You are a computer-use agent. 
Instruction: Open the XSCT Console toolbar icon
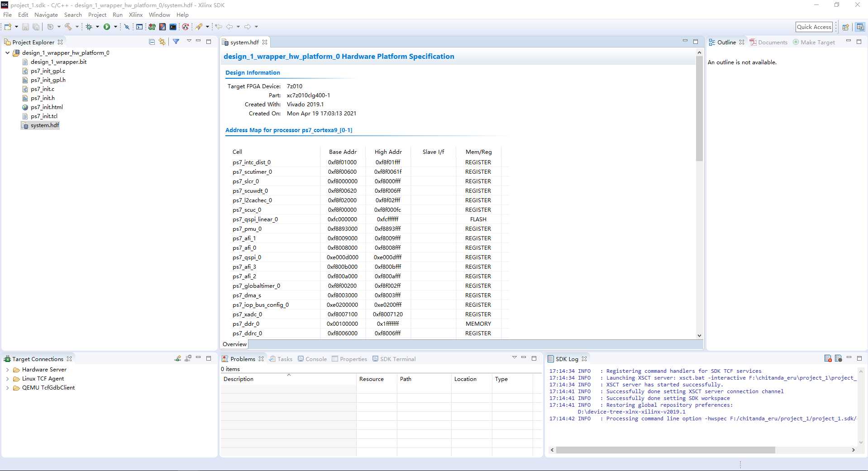coord(139,27)
